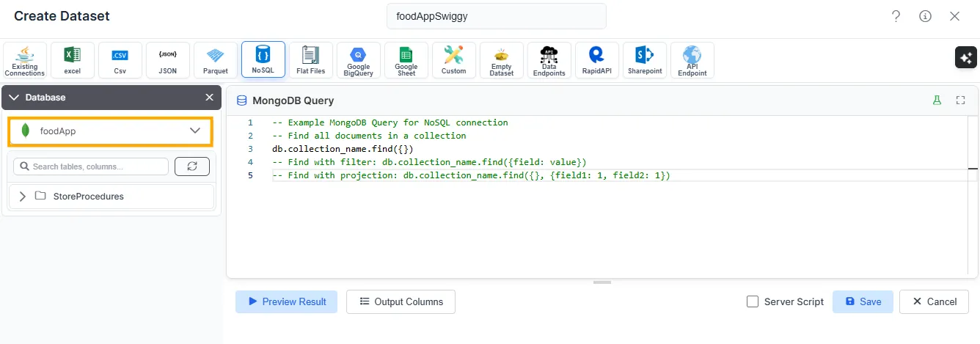Select Google Sheet source
The height and width of the screenshot is (344, 980).
406,60
